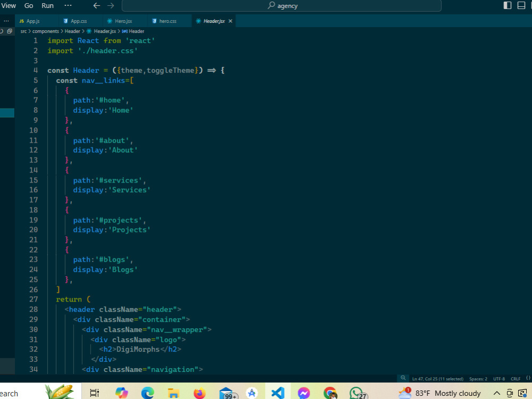Click the Header folder breadcrumb
The height and width of the screenshot is (399, 532).
[x=72, y=31]
